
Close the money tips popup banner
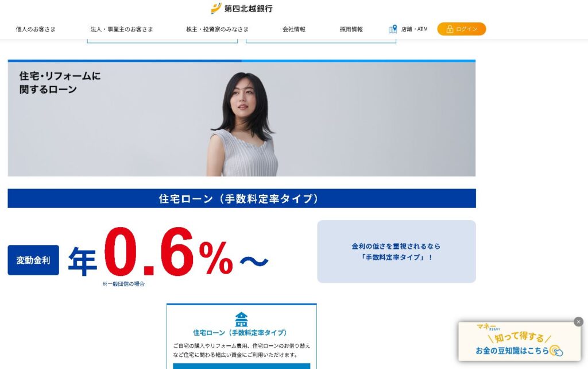pyautogui.click(x=578, y=321)
